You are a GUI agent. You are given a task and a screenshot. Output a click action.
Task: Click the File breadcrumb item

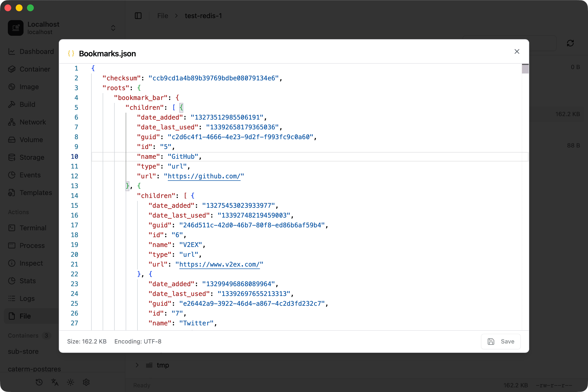(162, 15)
